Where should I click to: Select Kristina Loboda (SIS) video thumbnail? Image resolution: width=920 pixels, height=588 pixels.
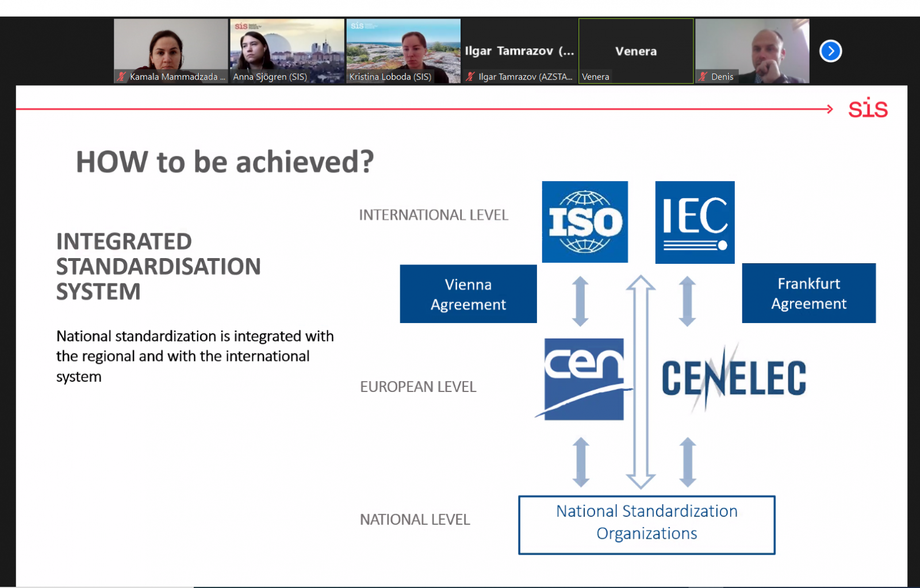[x=403, y=51]
